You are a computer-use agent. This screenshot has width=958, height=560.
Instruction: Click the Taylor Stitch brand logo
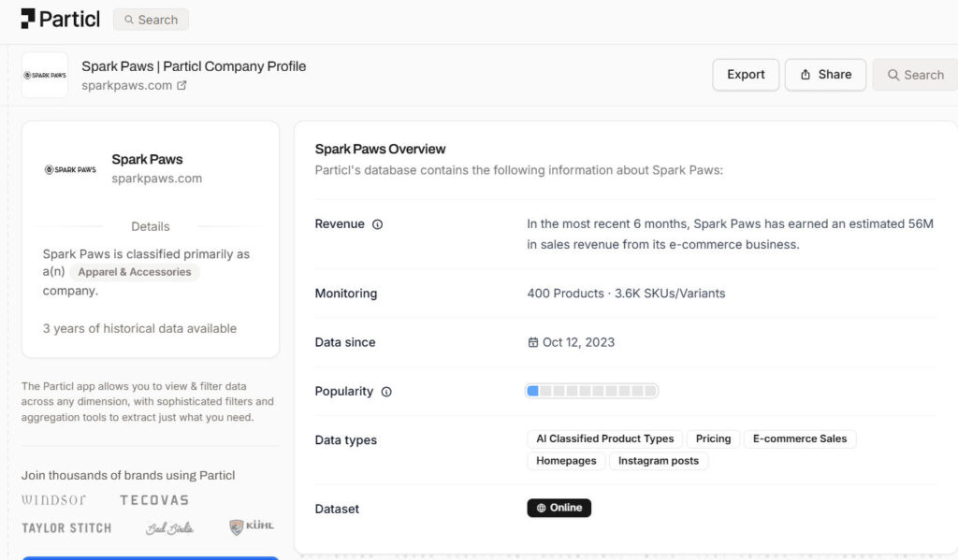click(x=66, y=527)
